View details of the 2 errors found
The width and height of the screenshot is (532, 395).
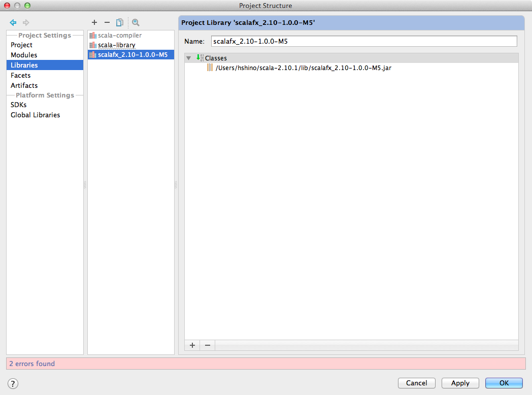[32, 364]
